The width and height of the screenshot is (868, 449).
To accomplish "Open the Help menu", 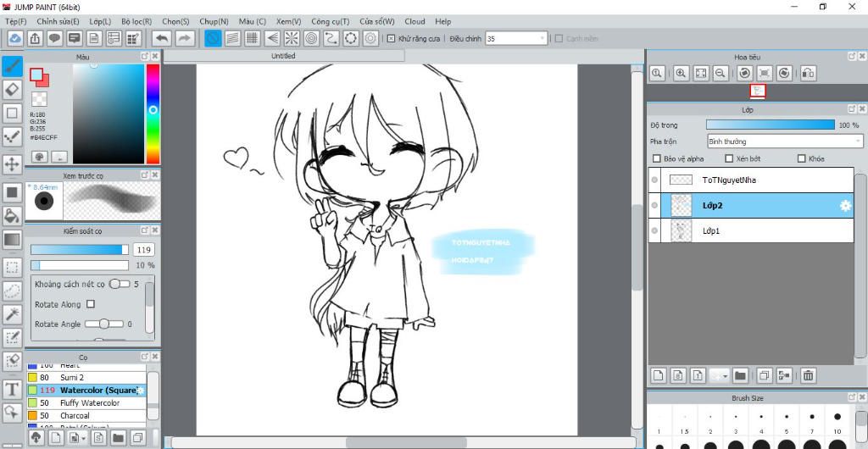I will coord(442,21).
